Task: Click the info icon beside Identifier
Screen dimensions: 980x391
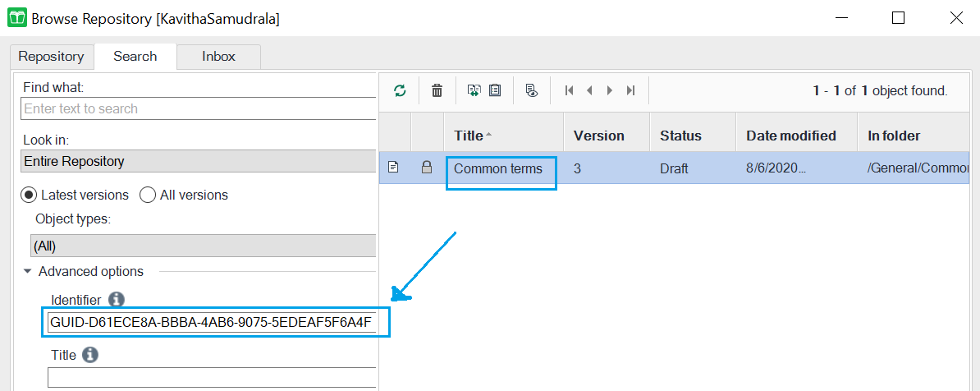Action: [116, 300]
